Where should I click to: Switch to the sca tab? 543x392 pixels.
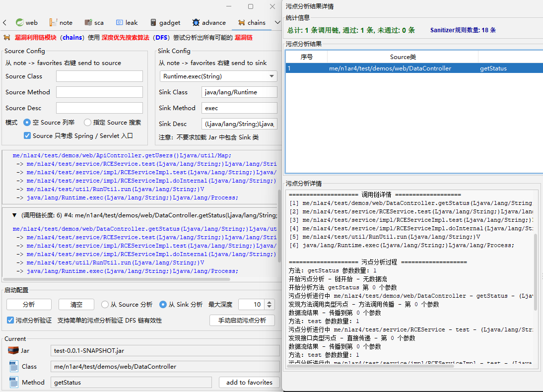pos(94,22)
